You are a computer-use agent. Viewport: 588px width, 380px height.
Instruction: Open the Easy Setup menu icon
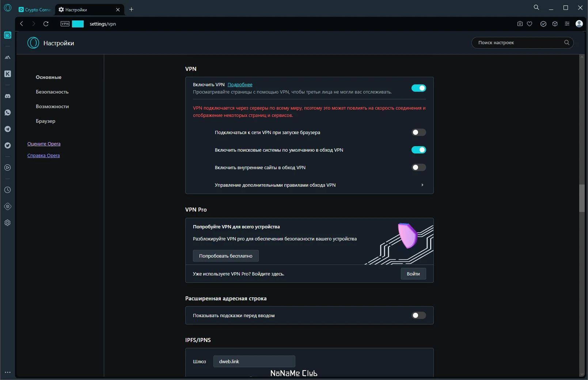(567, 24)
